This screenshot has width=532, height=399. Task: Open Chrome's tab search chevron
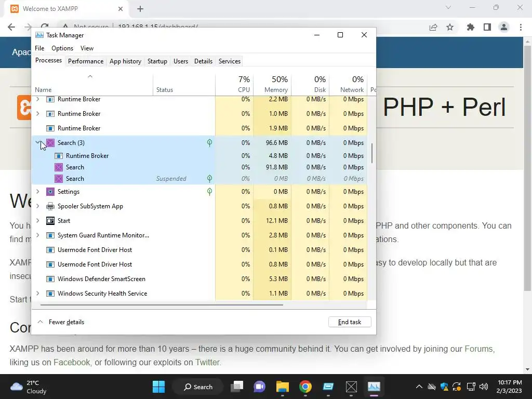pos(448,7)
